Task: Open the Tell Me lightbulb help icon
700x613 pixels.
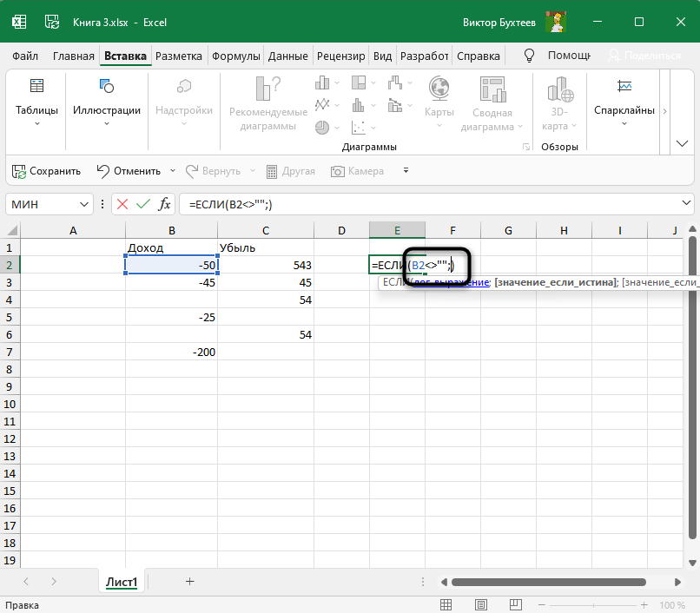Action: [529, 56]
